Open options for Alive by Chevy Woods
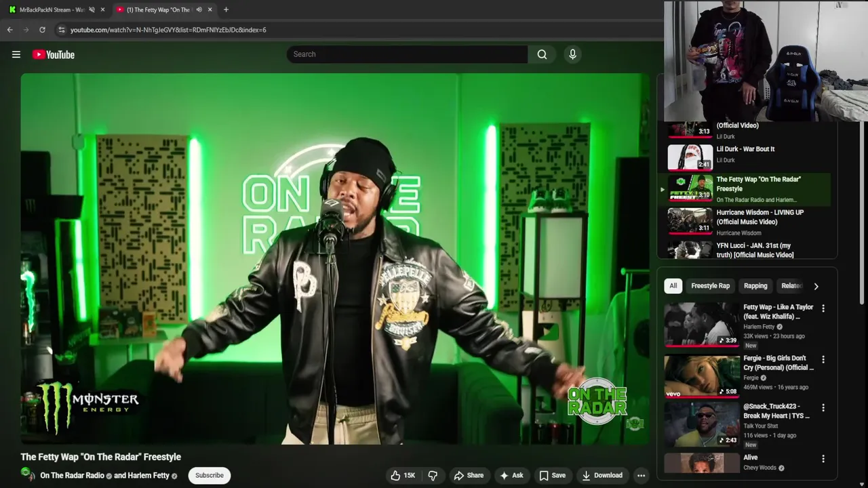Image resolution: width=868 pixels, height=488 pixels. pyautogui.click(x=823, y=459)
